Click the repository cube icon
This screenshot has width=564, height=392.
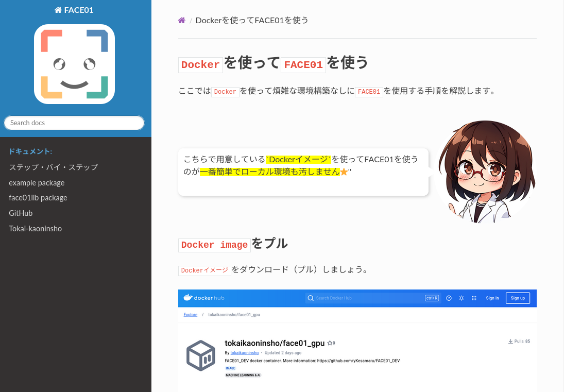point(201,355)
